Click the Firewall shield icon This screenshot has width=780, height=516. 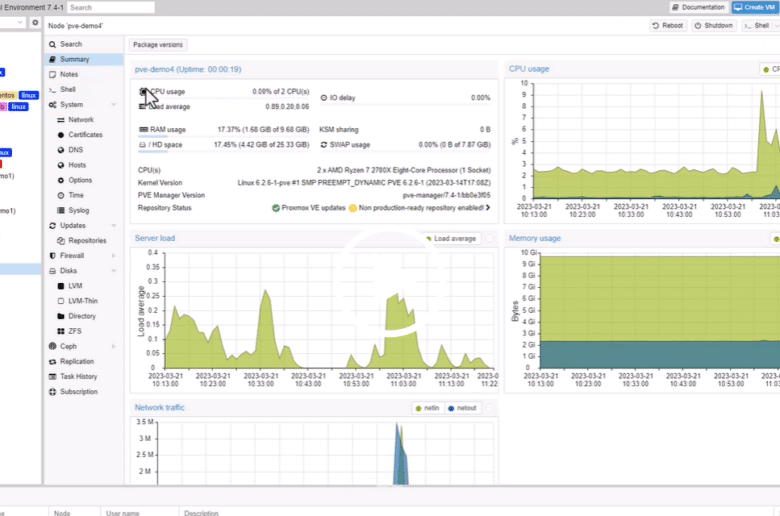coord(53,256)
